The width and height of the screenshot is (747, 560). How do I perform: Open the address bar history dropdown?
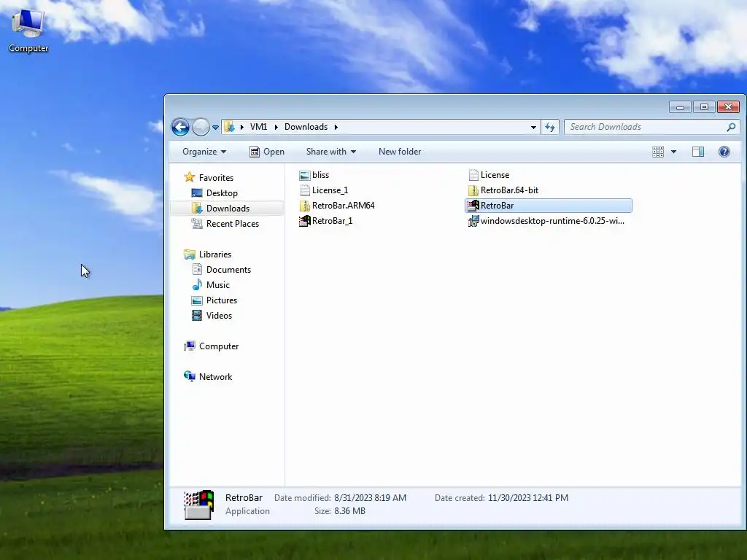pyautogui.click(x=533, y=127)
